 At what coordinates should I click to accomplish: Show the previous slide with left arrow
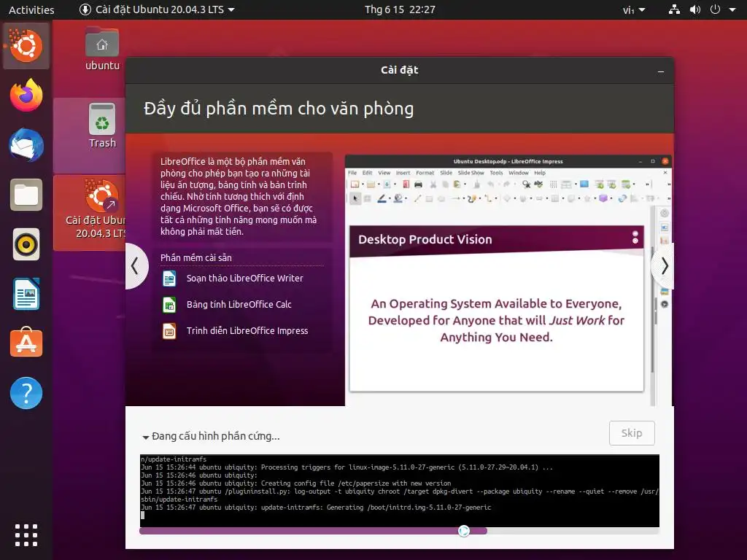tap(135, 265)
